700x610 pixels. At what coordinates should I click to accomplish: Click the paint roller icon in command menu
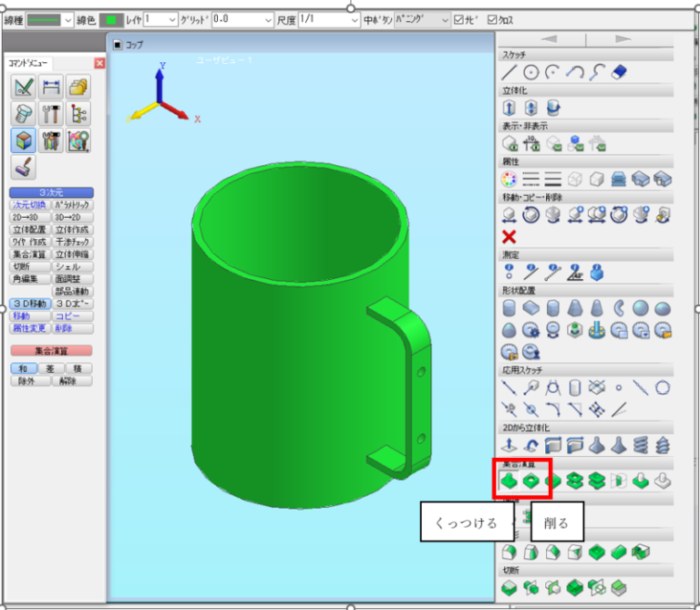(x=24, y=167)
